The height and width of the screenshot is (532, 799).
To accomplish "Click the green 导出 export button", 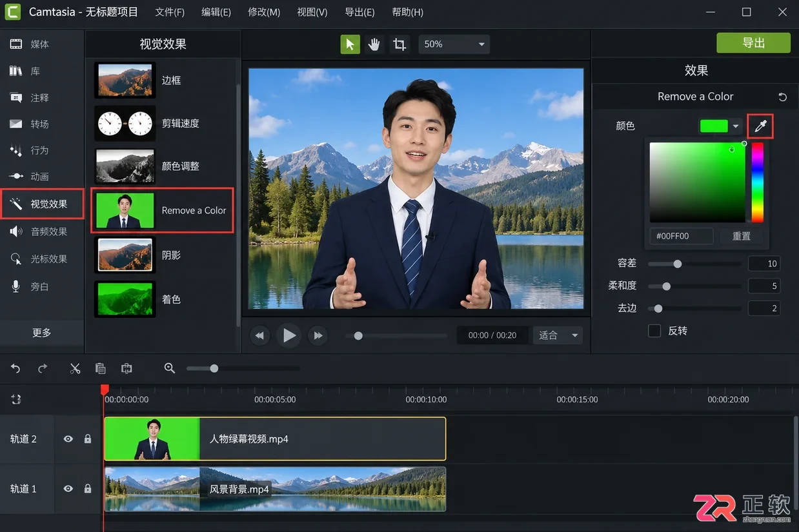I will (x=753, y=43).
